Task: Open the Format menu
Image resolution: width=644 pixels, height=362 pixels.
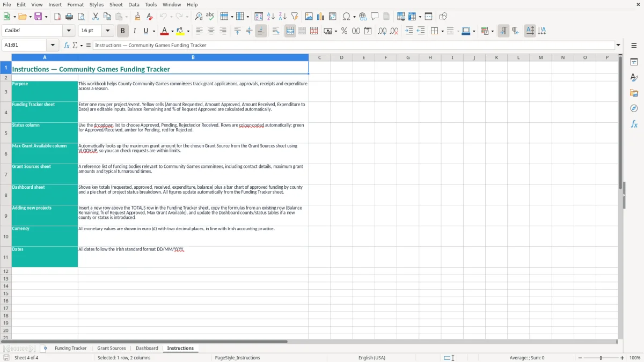Action: point(76,4)
